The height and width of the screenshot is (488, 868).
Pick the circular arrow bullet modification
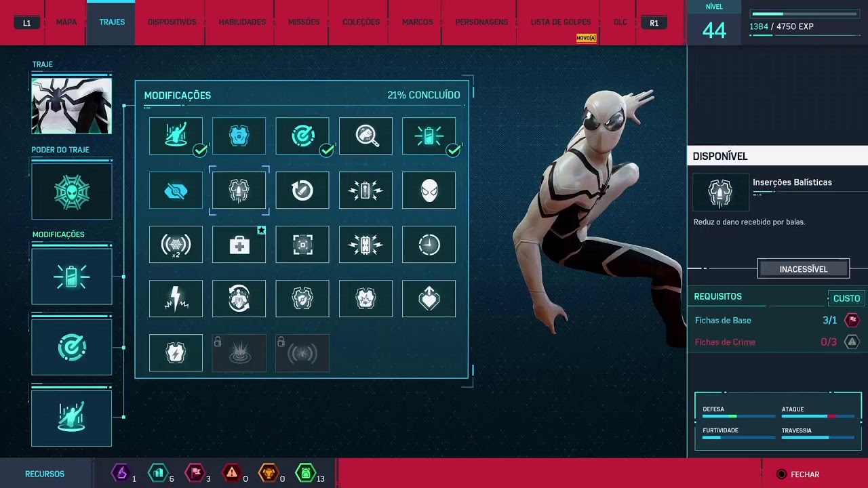coord(302,190)
